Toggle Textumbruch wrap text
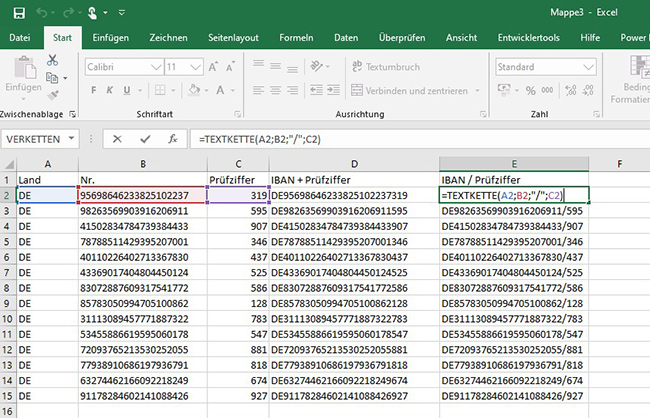Screen dimensions: 650x418 (x=386, y=67)
